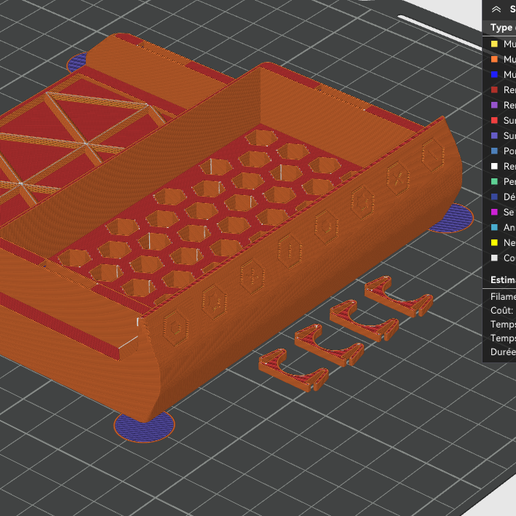Screen dimensions: 516x516
Task: Toggle the pale yellow swatch beside the first 'Mu' row
Action: [x=494, y=44]
